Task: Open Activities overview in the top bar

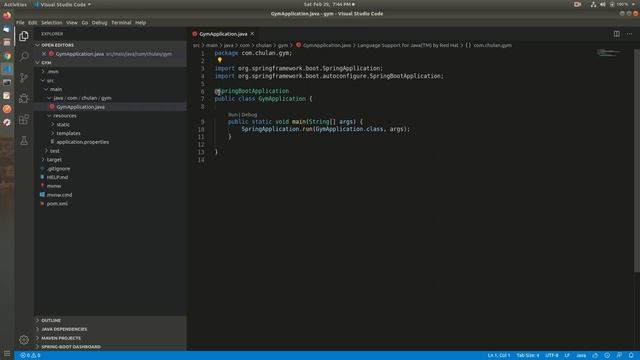Action: coord(15,4)
